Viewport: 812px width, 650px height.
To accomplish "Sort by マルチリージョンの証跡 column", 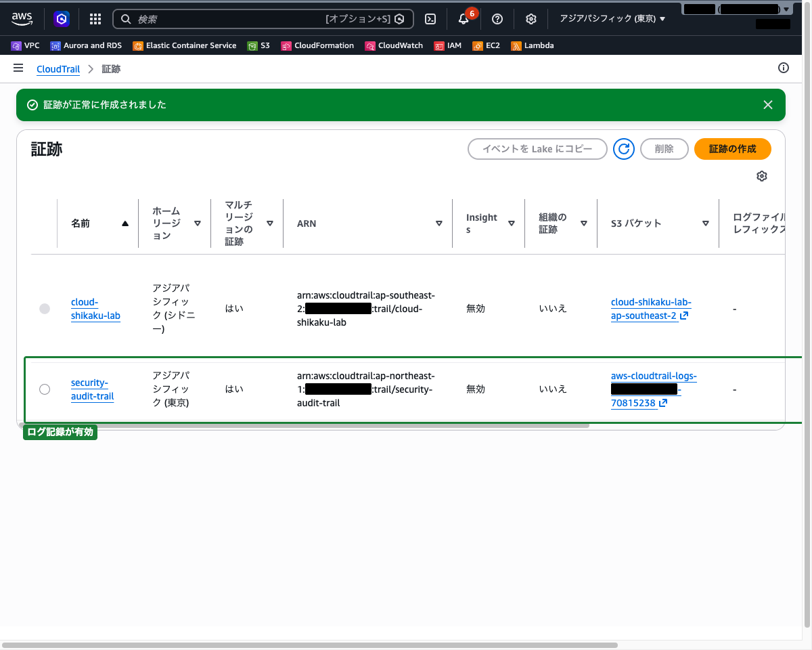I will click(x=270, y=223).
